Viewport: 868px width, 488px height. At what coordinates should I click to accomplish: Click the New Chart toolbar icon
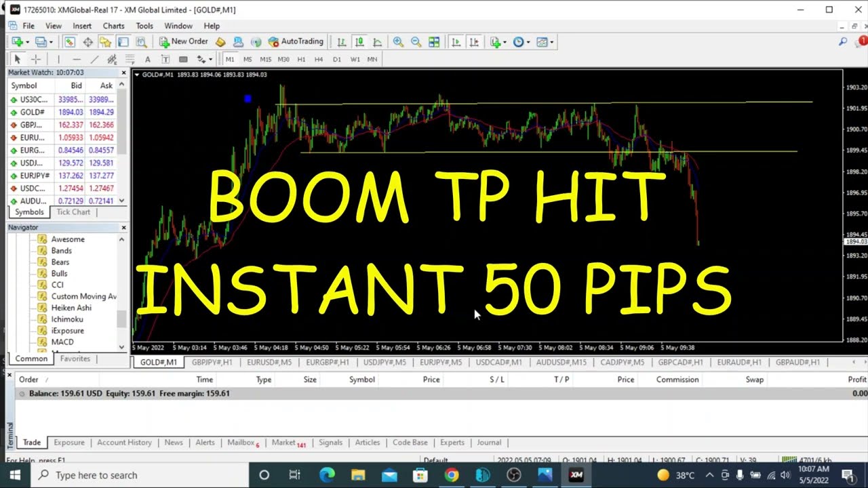pyautogui.click(x=18, y=42)
